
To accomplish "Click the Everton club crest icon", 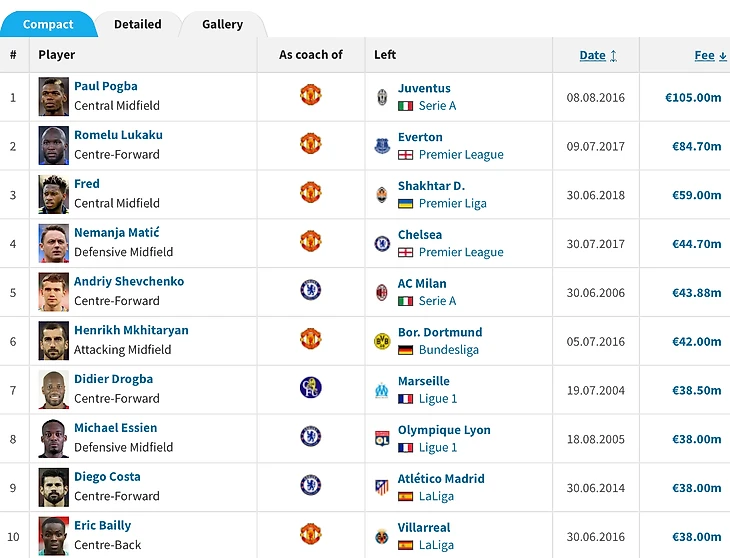I will point(382,146).
